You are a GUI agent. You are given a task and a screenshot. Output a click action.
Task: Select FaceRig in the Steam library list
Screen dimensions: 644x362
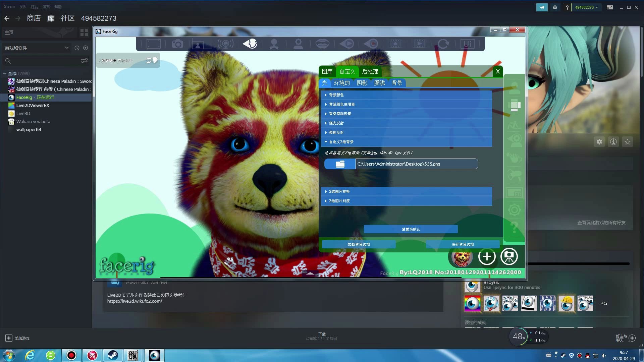click(46, 98)
